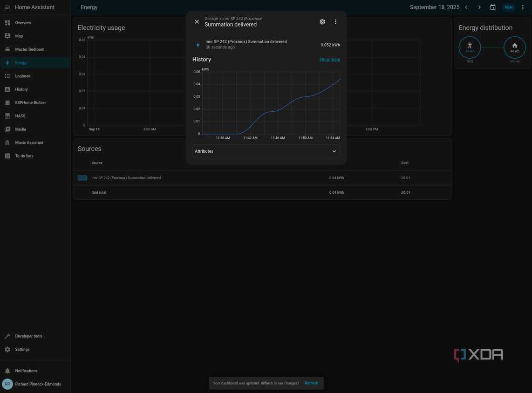Image resolution: width=532 pixels, height=393 pixels.
Task: Click the History chart icon in sidebar
Action: (7, 89)
